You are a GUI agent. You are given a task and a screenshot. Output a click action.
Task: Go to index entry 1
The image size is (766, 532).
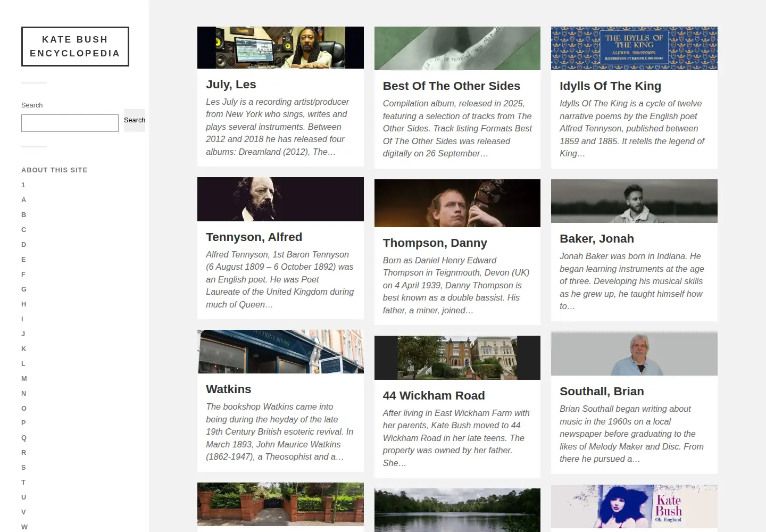coord(23,185)
